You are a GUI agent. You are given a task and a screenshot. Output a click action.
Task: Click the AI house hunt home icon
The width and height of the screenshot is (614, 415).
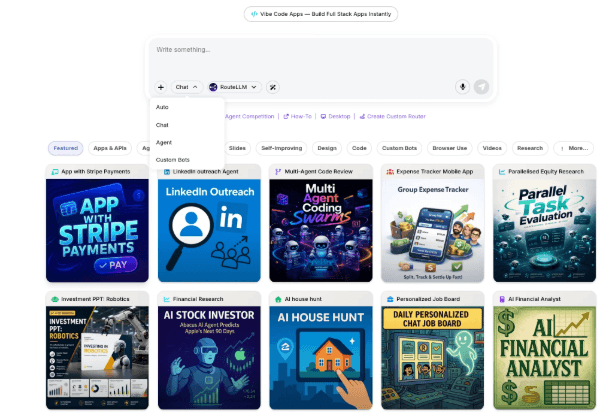[x=278, y=299]
